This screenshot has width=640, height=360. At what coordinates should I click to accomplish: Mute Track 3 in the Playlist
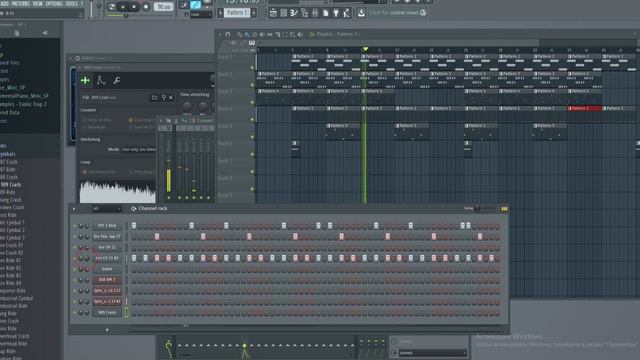coord(252,102)
